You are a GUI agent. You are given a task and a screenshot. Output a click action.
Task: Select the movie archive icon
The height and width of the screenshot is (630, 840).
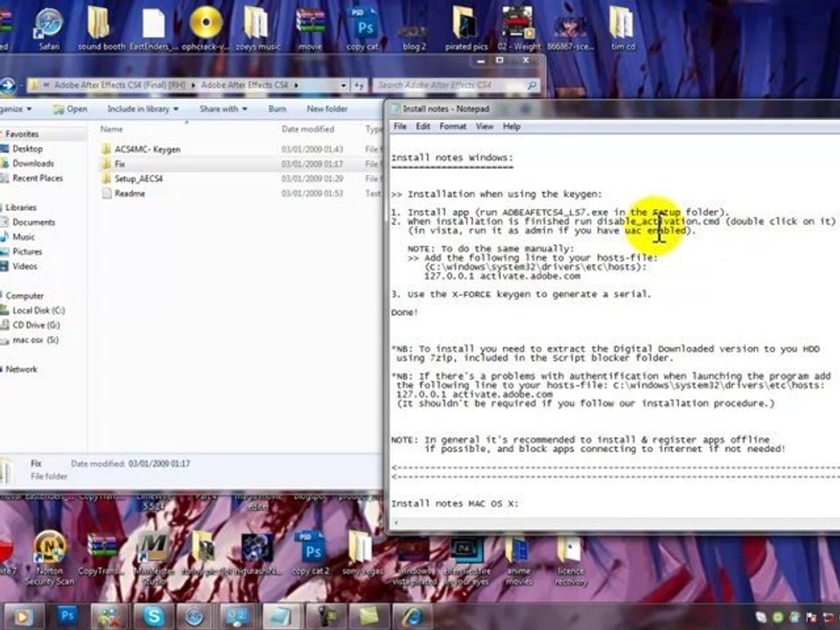tap(310, 30)
